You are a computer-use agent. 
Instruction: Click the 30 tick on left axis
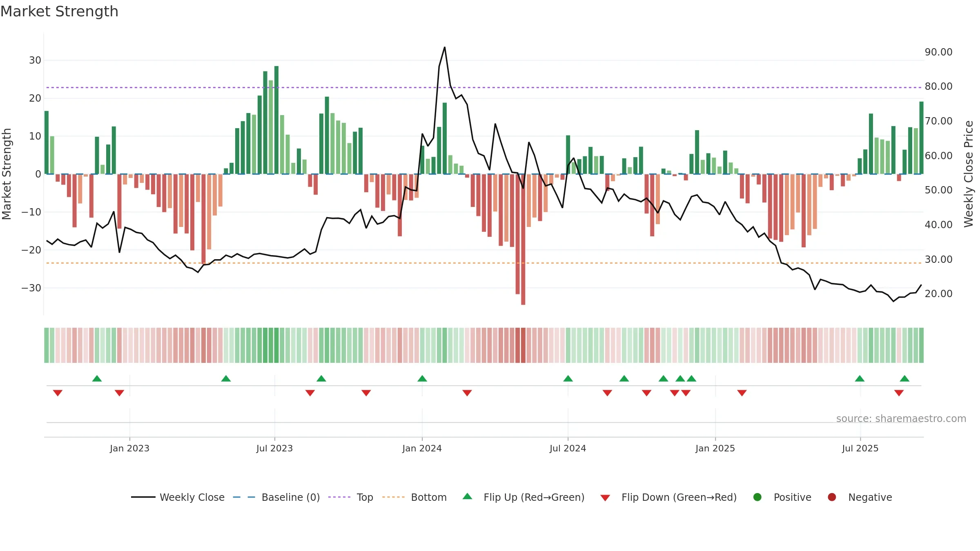(x=35, y=60)
